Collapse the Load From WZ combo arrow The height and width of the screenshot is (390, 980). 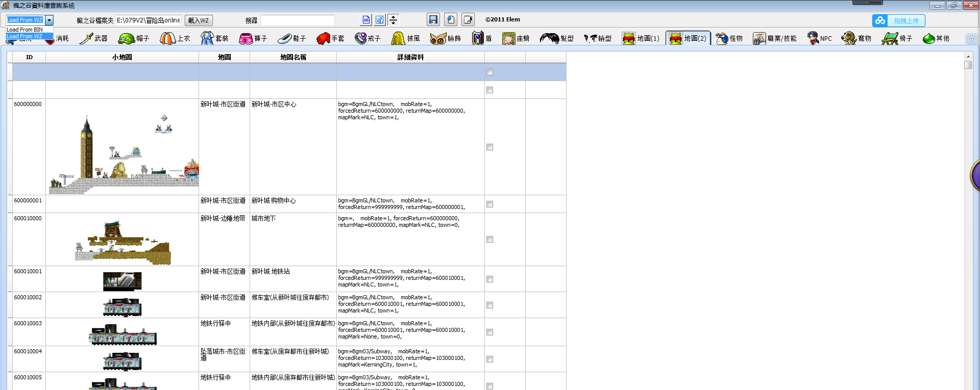click(x=49, y=20)
